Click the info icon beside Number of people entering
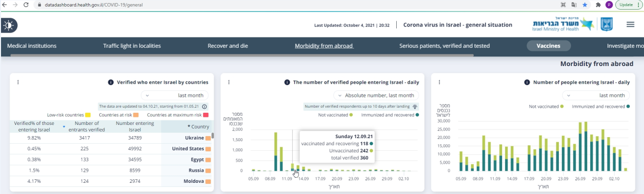Screen dimensions: 644x194 click(x=527, y=82)
